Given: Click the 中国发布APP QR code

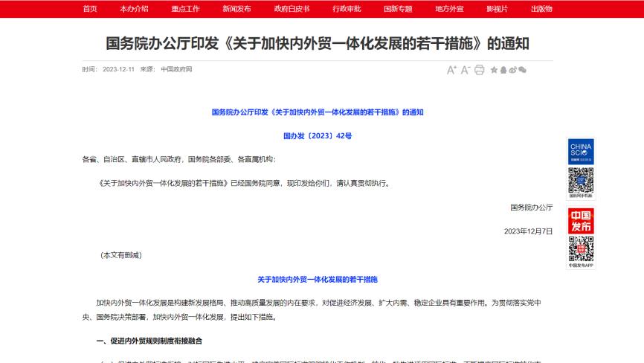Looking at the screenshot, I should tap(581, 248).
